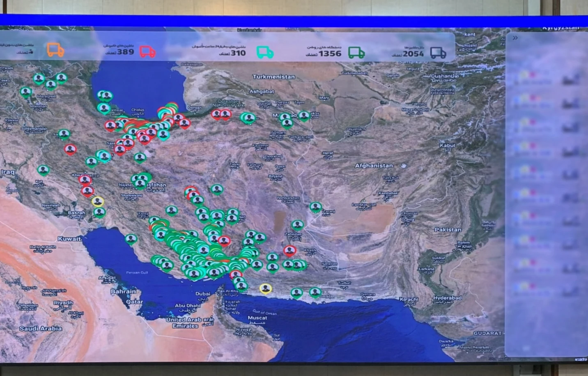Screen dimensions: 588x376
Task: Select the green truck icon beside 1356
Action: coord(356,53)
